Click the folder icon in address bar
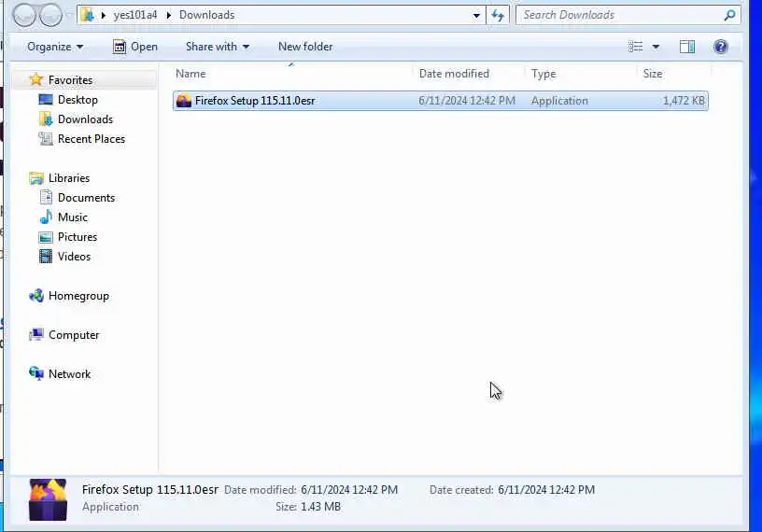The height and width of the screenshot is (532, 762). [x=88, y=15]
